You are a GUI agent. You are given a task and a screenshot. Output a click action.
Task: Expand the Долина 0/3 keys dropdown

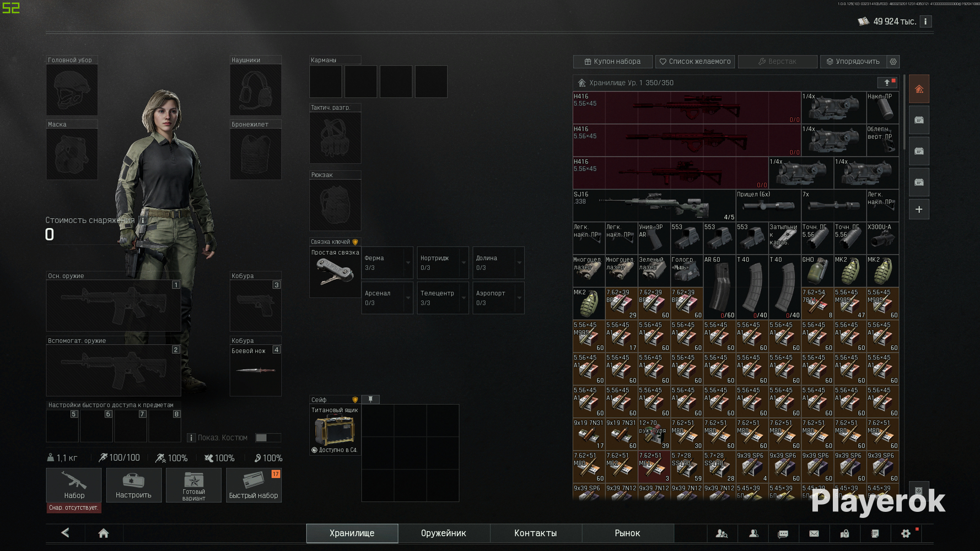[x=498, y=263]
